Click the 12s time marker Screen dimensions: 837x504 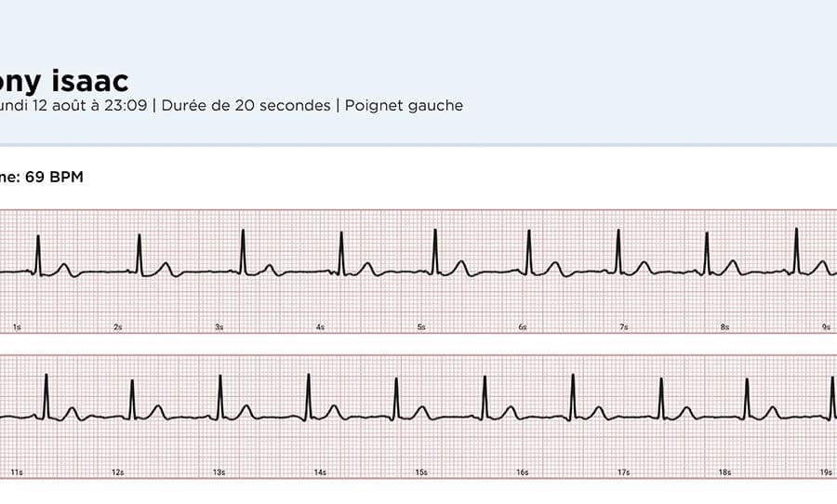coord(117,472)
